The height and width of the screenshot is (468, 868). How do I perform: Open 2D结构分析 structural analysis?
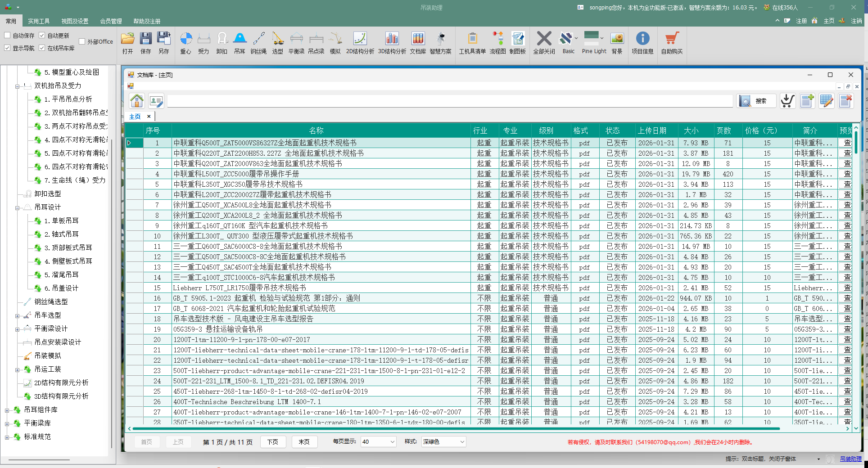pos(360,43)
